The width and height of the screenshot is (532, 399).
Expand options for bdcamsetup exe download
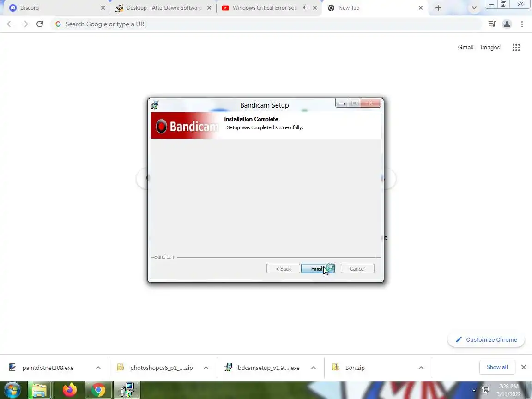click(314, 368)
